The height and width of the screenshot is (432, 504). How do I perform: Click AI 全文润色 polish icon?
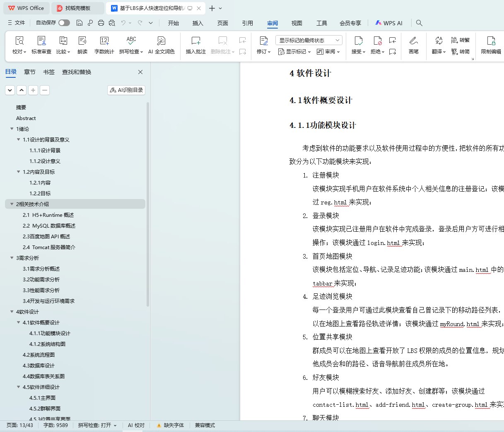[161, 41]
